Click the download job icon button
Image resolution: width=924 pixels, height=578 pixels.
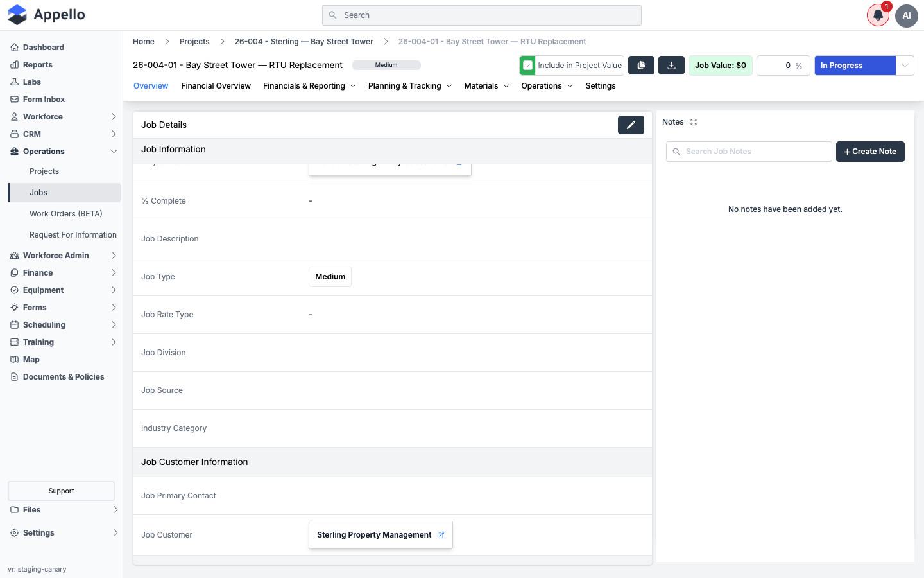pos(671,66)
